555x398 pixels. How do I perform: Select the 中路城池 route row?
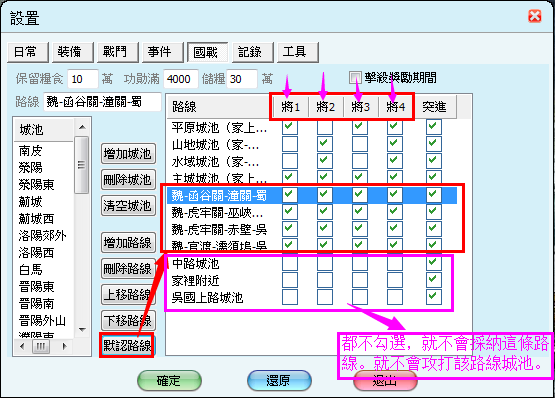click(311, 263)
